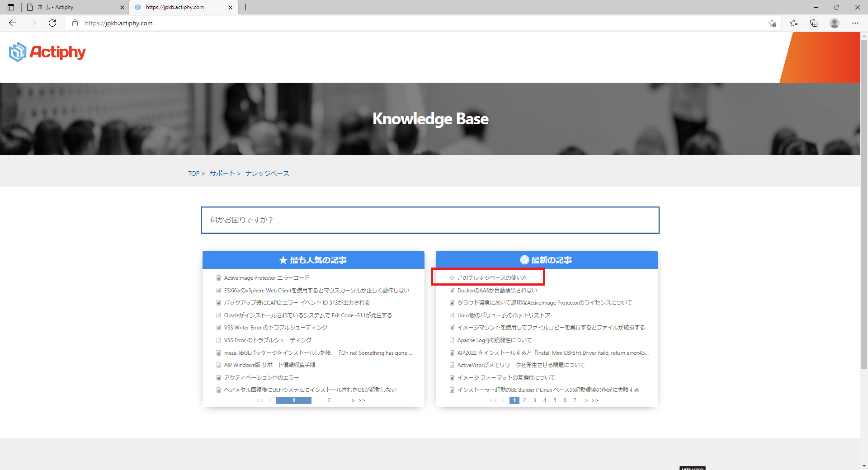This screenshot has height=470, width=868.
Task: Open イメージ フォーマットの互換性について article
Action: 506,378
